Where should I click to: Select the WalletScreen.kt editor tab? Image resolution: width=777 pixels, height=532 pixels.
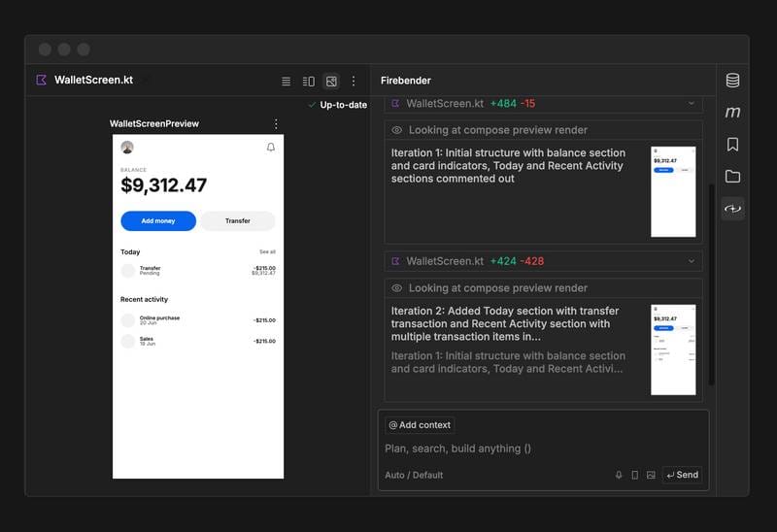pyautogui.click(x=93, y=81)
